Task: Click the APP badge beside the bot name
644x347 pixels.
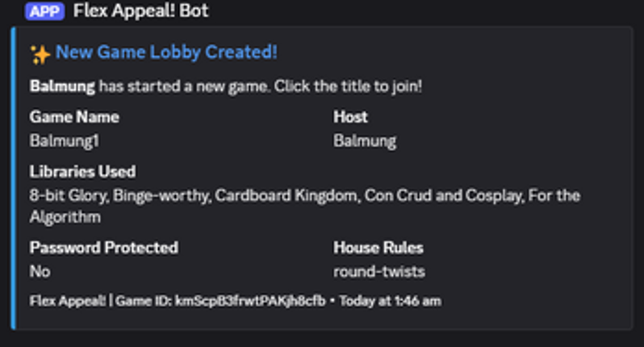Action: coord(46,11)
